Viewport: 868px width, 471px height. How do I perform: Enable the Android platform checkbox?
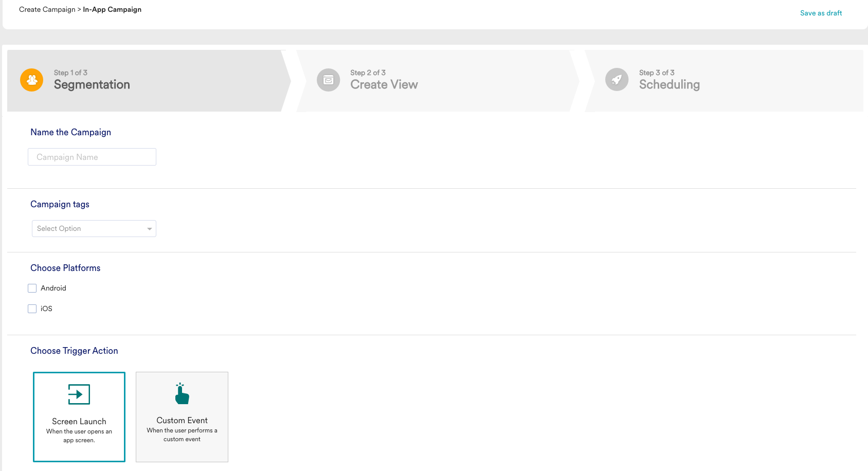tap(32, 288)
